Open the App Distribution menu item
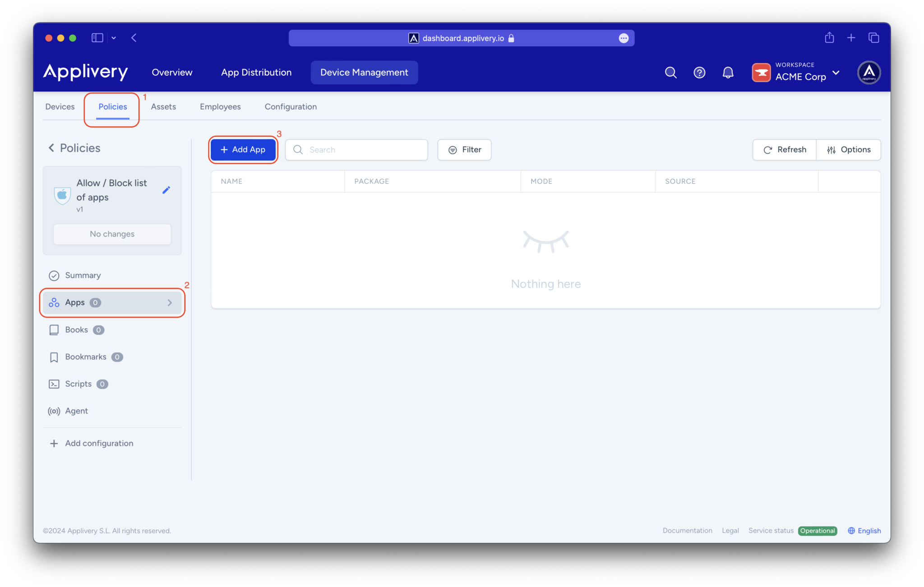The height and width of the screenshot is (587, 924). pyautogui.click(x=256, y=72)
